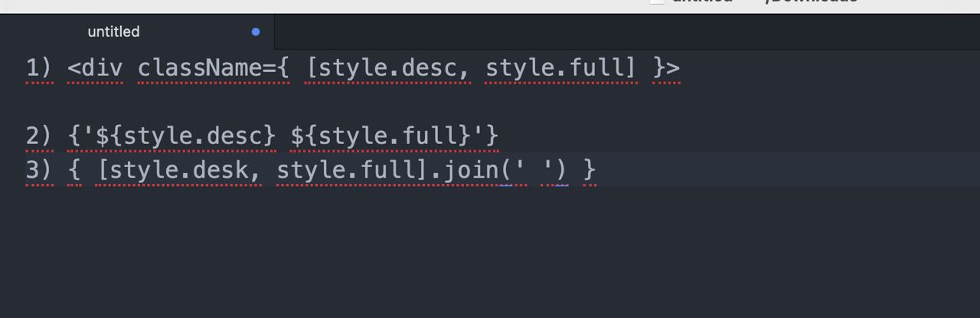Click style.desc inside the array on line 1
The image size is (980, 318).
click(388, 68)
